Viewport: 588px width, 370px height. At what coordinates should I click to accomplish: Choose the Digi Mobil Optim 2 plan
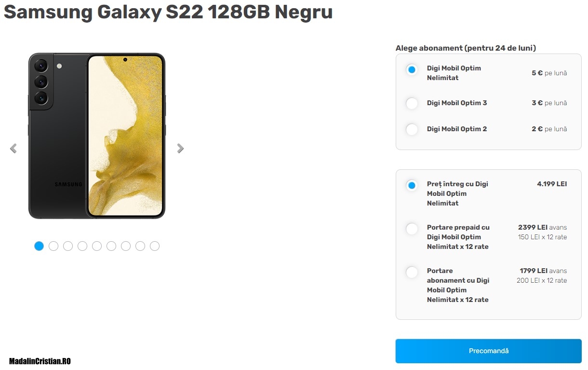click(412, 129)
